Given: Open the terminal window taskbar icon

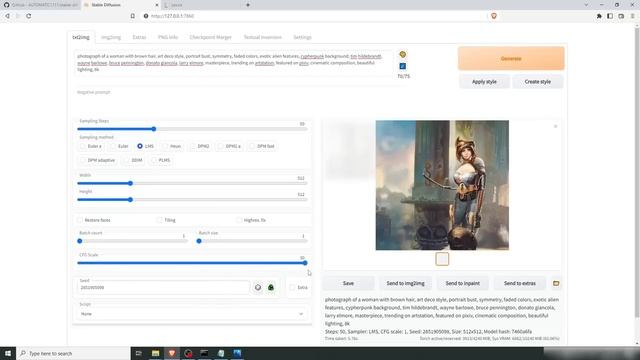Looking at the screenshot, I should 204,353.
